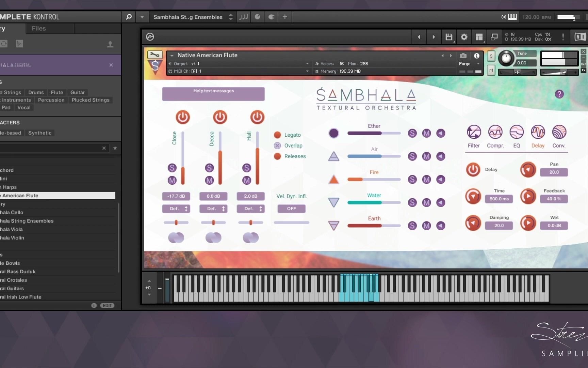Select the Delay effect icon
The height and width of the screenshot is (368, 588).
point(538,132)
